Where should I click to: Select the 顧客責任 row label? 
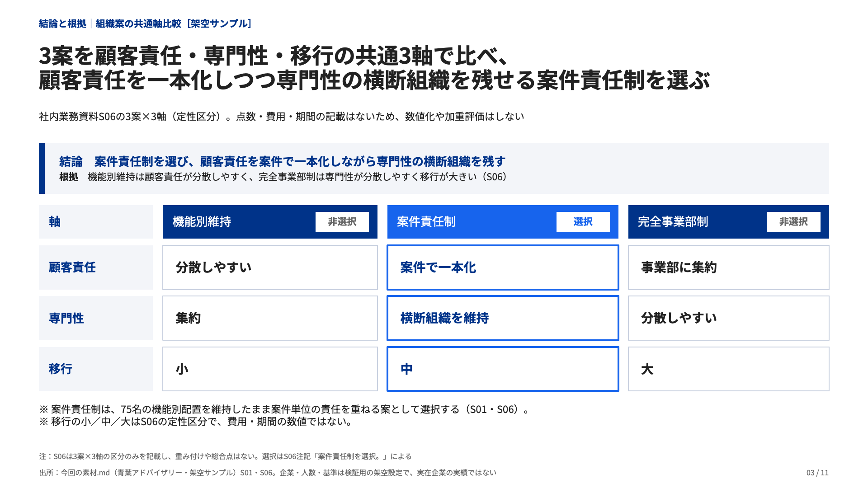96,267
